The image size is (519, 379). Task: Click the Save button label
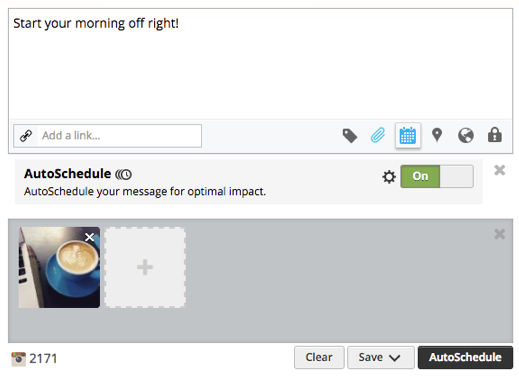tap(371, 357)
